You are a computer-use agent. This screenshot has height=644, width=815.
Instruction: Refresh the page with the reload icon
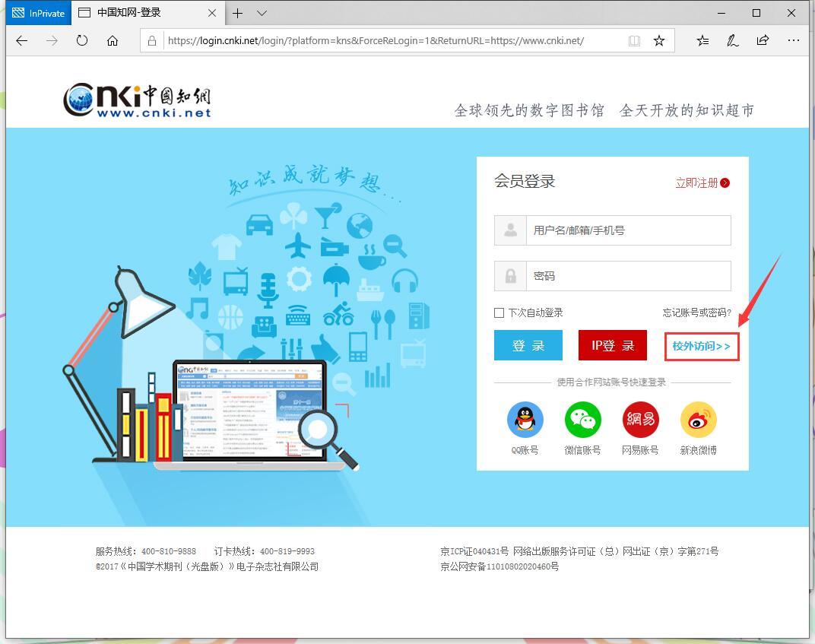click(x=81, y=41)
